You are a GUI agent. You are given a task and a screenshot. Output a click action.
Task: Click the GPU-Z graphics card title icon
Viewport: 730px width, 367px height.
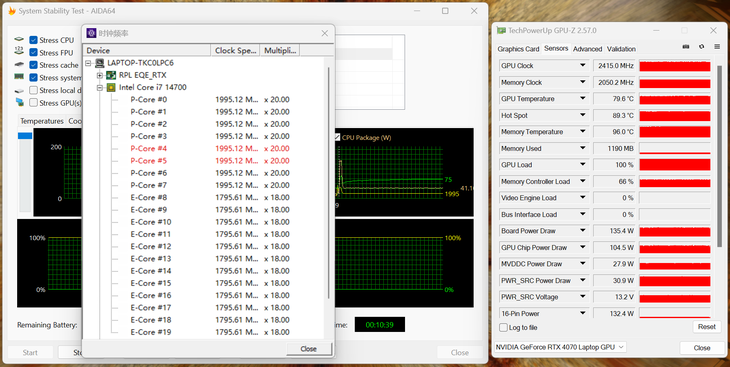[501, 31]
